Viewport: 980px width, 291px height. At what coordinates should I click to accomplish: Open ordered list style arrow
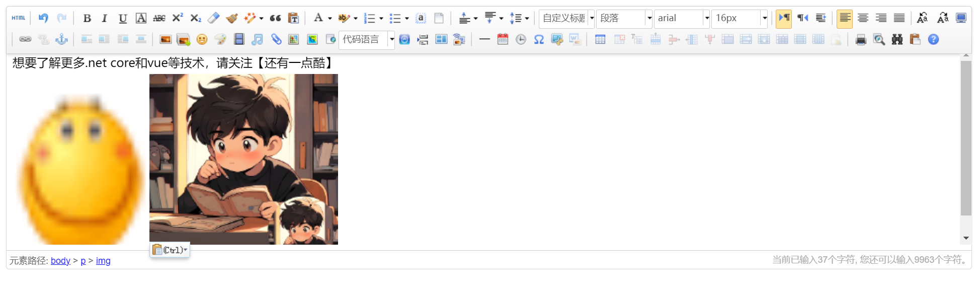click(381, 19)
